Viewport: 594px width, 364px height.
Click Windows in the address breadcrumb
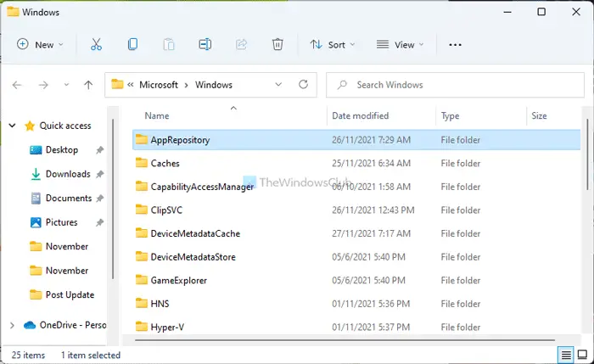coord(214,85)
